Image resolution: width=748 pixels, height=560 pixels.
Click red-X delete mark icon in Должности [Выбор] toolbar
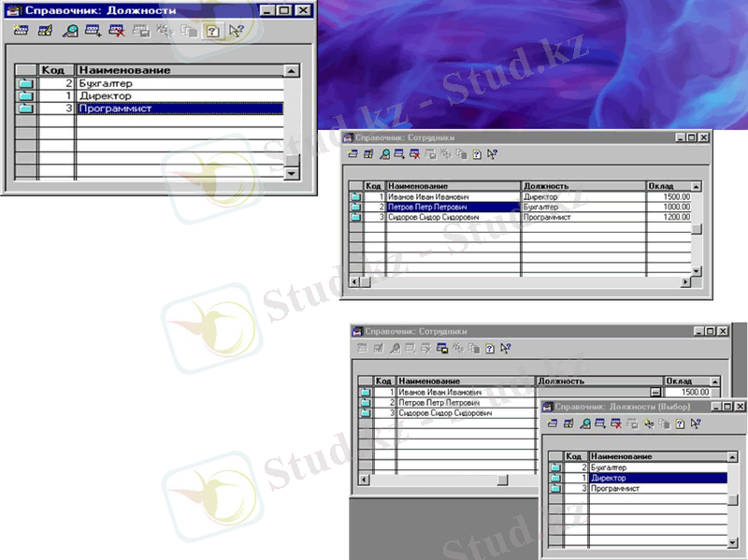616,424
